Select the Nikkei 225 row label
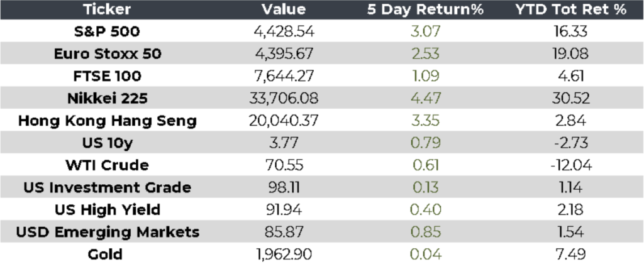This screenshot has height=269, width=644. [x=108, y=98]
